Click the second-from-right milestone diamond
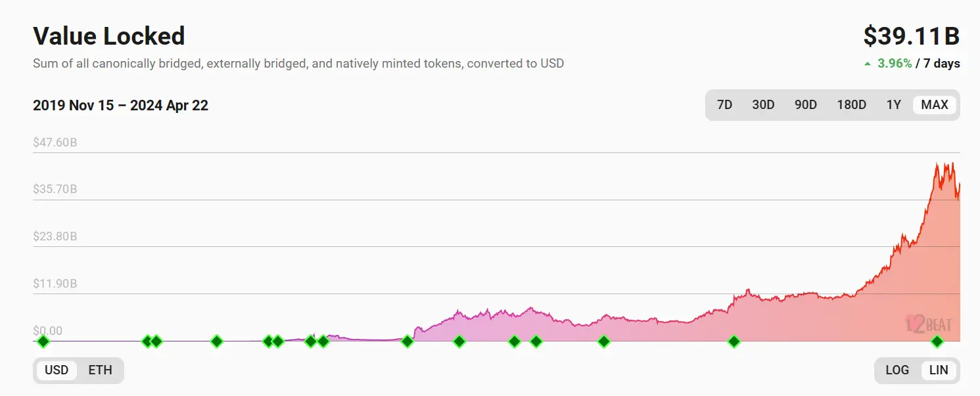This screenshot has width=980, height=396. click(x=734, y=341)
